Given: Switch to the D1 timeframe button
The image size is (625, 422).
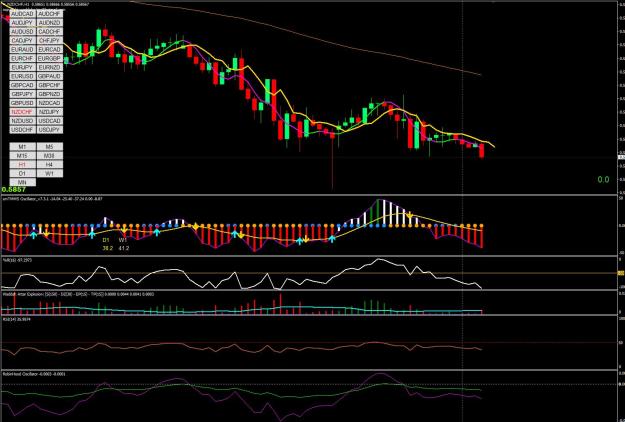Looking at the screenshot, I should (22, 173).
